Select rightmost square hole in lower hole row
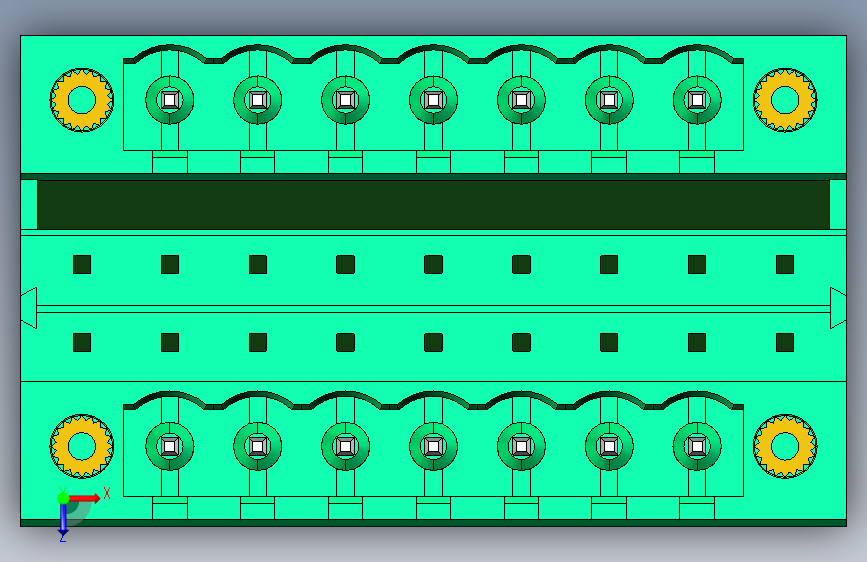This screenshot has width=867, height=562. tap(785, 342)
